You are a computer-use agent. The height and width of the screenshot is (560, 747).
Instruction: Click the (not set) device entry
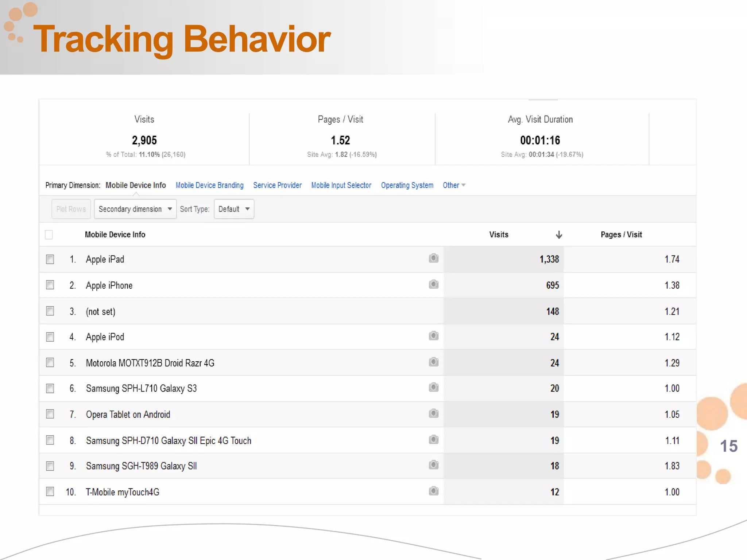pos(101,312)
